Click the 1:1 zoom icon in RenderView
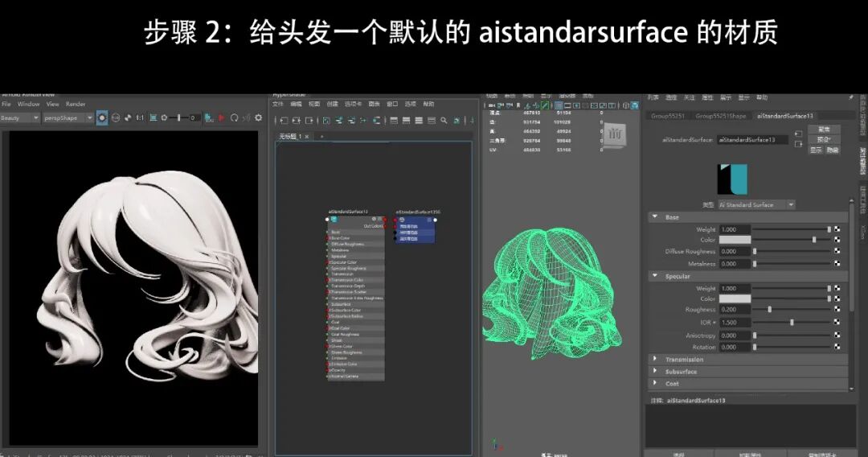Image resolution: width=868 pixels, height=457 pixels. (140, 118)
